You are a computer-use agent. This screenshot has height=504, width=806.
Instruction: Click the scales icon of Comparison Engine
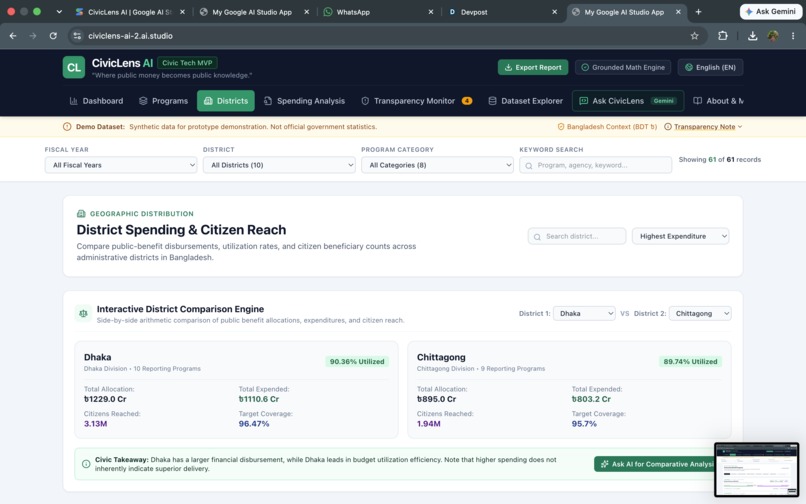pyautogui.click(x=83, y=313)
